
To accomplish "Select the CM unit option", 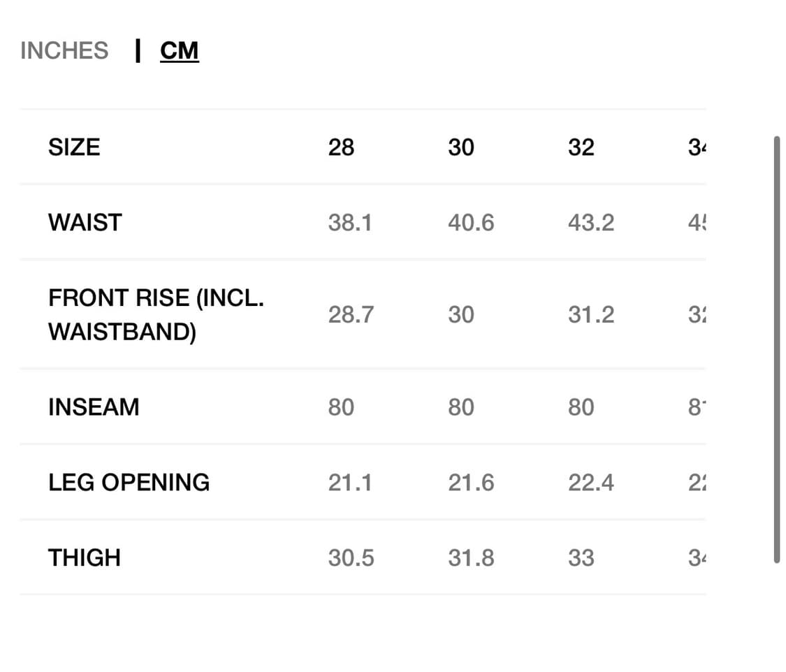I will pyautogui.click(x=180, y=51).
